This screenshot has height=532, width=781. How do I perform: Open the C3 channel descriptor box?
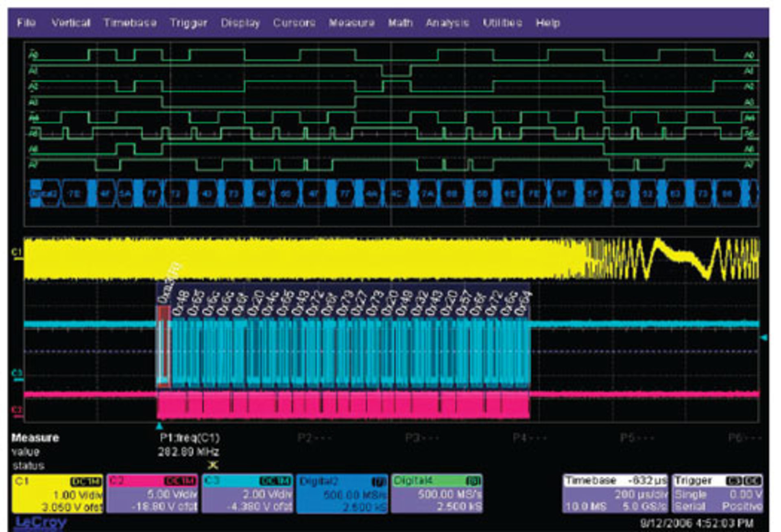[x=247, y=493]
